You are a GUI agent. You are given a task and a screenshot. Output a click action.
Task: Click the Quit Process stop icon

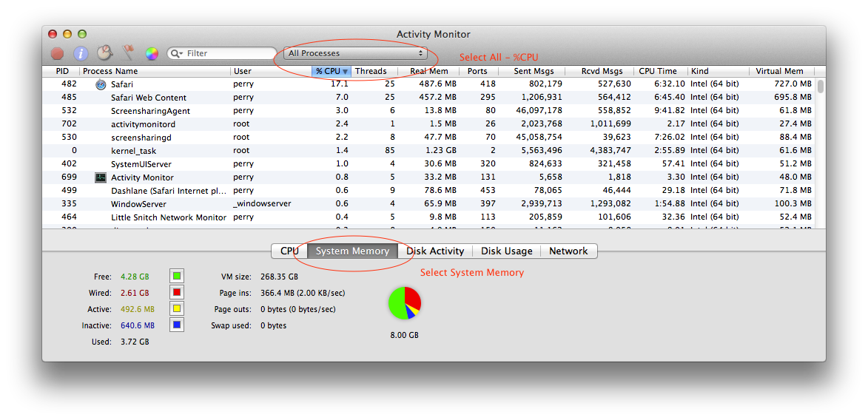[57, 54]
